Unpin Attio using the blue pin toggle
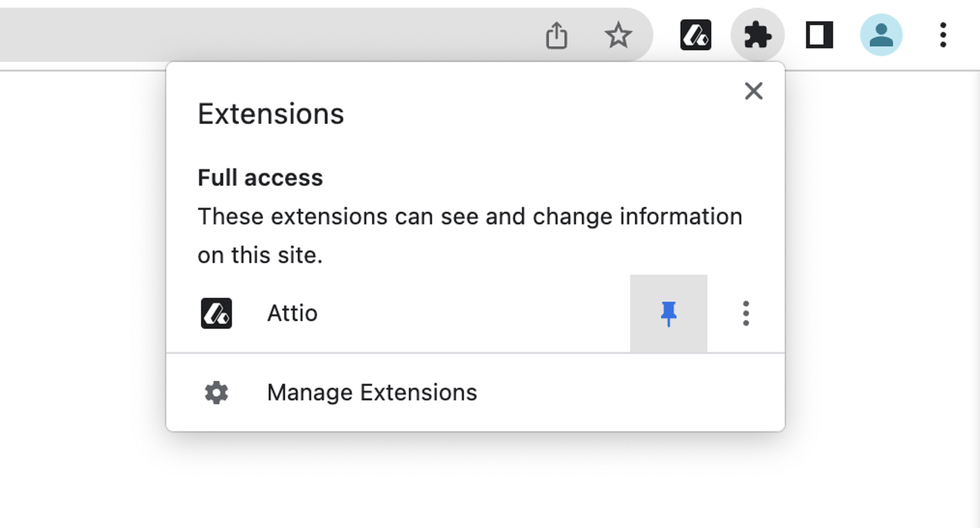 [668, 314]
